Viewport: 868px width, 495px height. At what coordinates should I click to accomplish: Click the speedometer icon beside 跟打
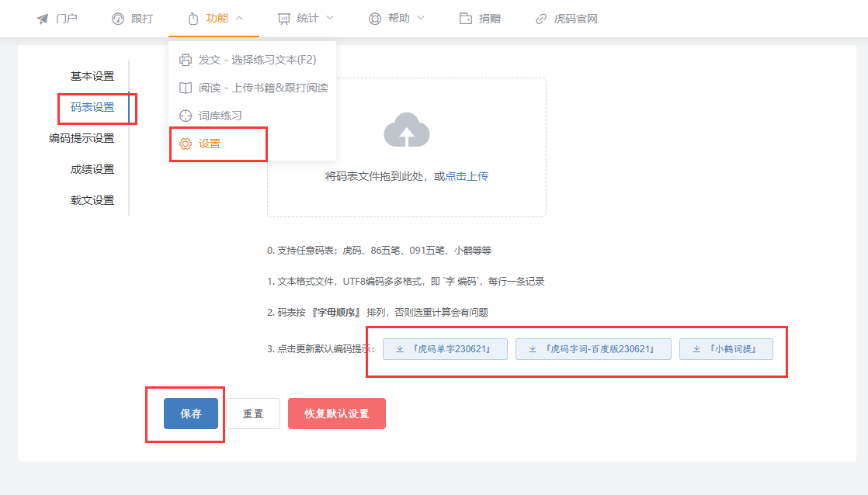118,19
